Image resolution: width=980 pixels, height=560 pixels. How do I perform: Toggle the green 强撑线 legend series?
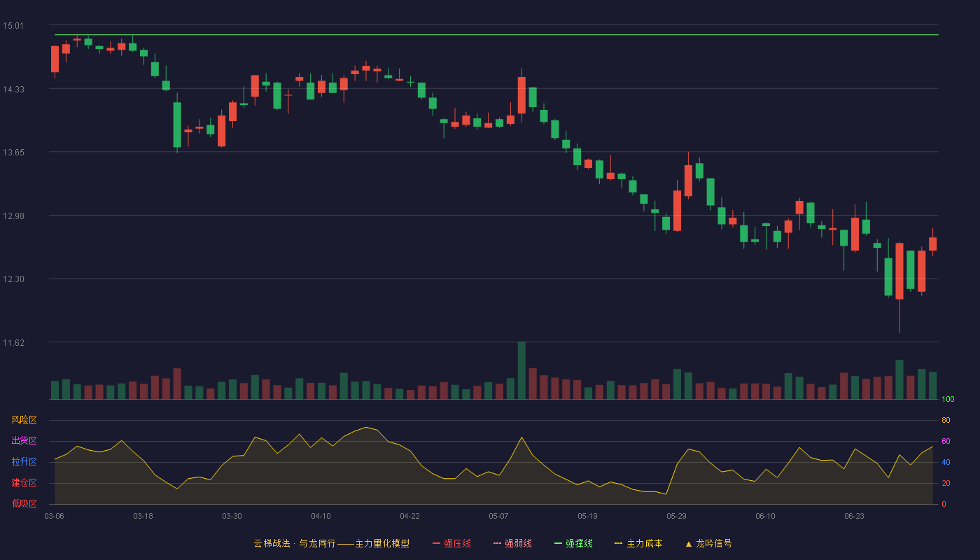(573, 543)
